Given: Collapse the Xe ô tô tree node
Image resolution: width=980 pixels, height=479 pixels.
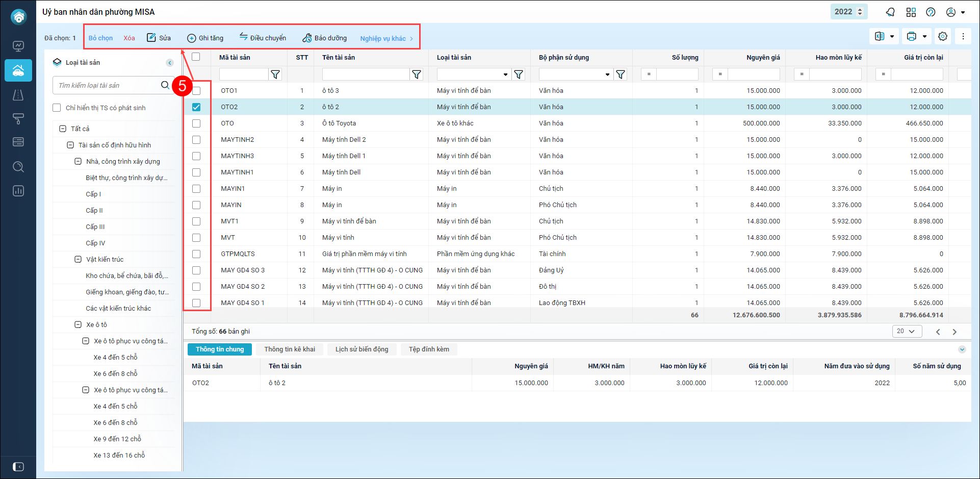Looking at the screenshot, I should pyautogui.click(x=78, y=324).
